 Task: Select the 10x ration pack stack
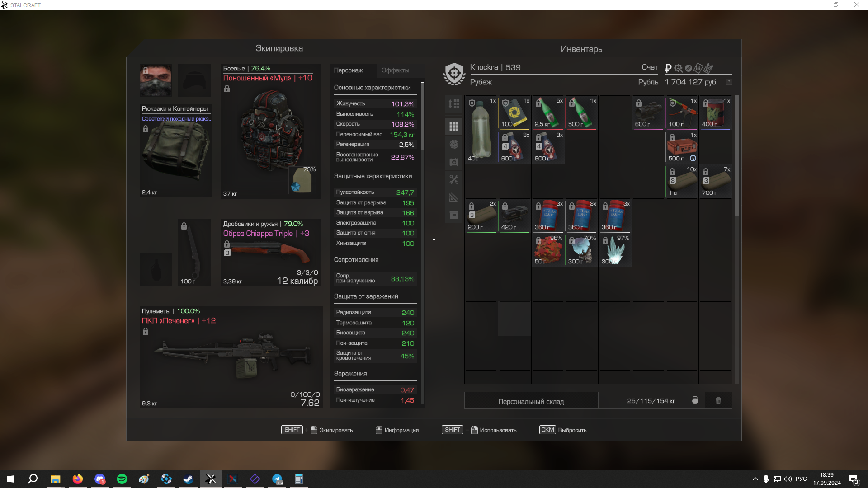(x=682, y=181)
